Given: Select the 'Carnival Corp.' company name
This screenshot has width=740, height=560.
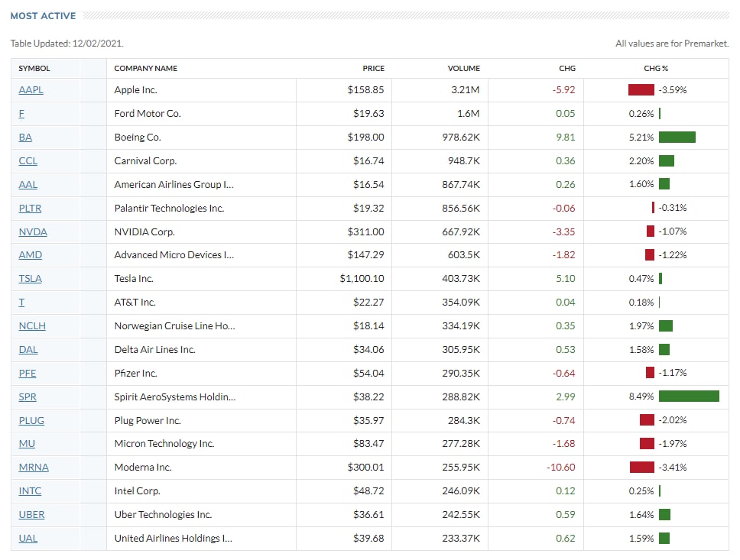Looking at the screenshot, I should [x=145, y=161].
